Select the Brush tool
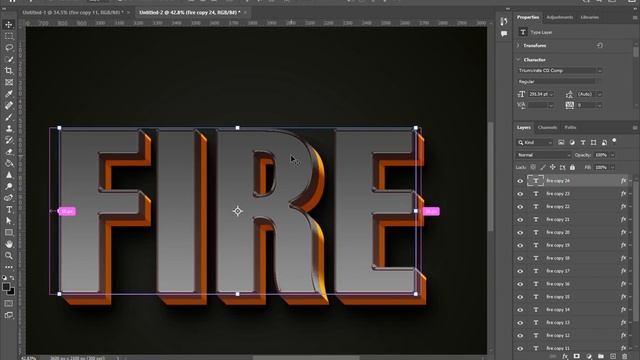This screenshot has height=360, width=640. [x=9, y=117]
